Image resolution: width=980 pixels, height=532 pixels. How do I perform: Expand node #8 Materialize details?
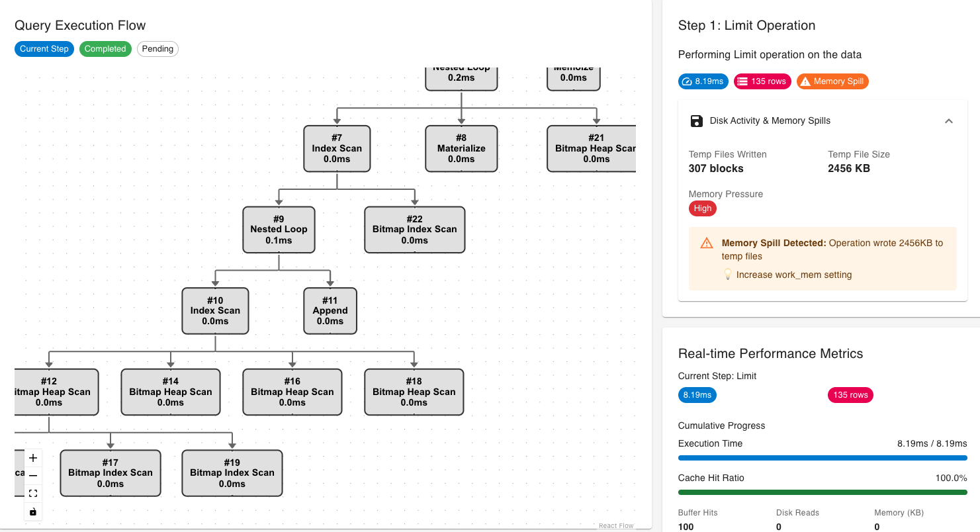coord(461,148)
